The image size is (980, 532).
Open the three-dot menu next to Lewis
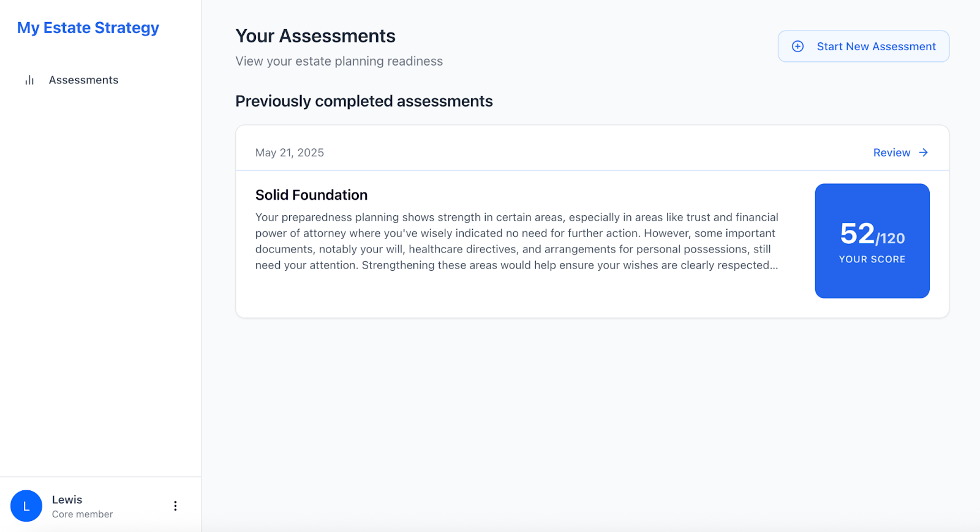(x=175, y=506)
